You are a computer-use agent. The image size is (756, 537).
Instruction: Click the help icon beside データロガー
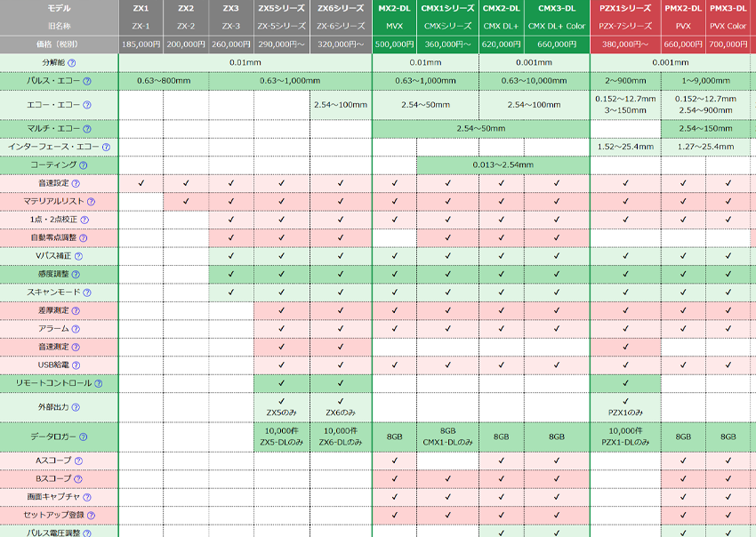click(84, 437)
